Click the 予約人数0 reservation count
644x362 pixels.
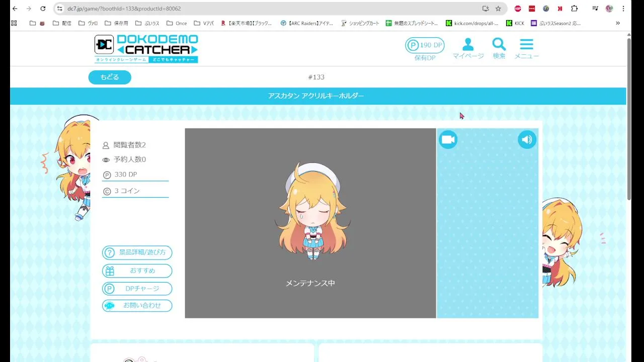click(x=129, y=159)
